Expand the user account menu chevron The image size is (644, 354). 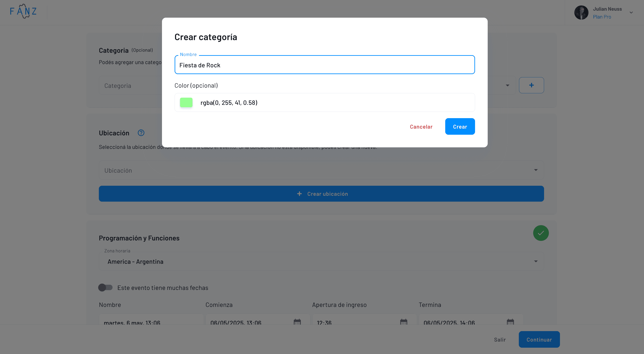pos(631,12)
